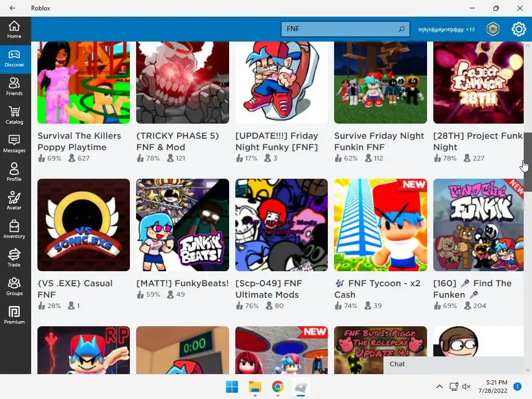Click the scrollbar down arrow

pyautogui.click(x=528, y=370)
